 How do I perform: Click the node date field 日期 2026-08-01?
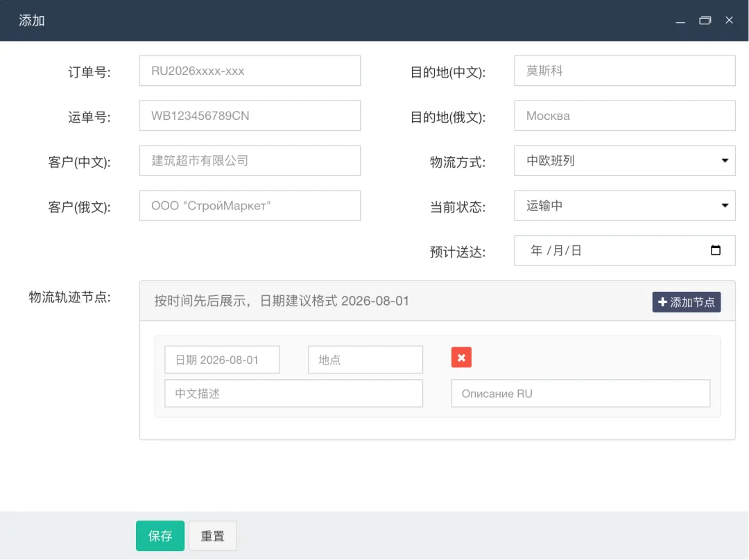click(x=222, y=360)
